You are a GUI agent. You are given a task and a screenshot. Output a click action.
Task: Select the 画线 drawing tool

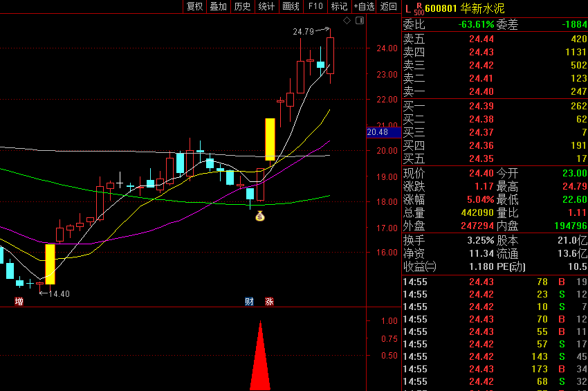(x=291, y=6)
